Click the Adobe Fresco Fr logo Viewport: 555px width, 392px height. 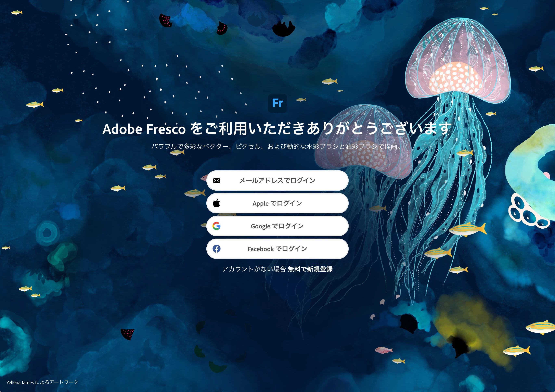277,103
